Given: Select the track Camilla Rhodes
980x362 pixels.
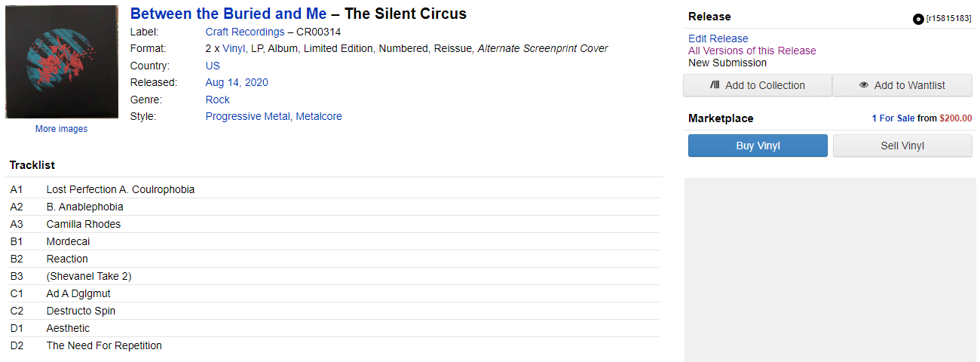Looking at the screenshot, I should [x=84, y=224].
